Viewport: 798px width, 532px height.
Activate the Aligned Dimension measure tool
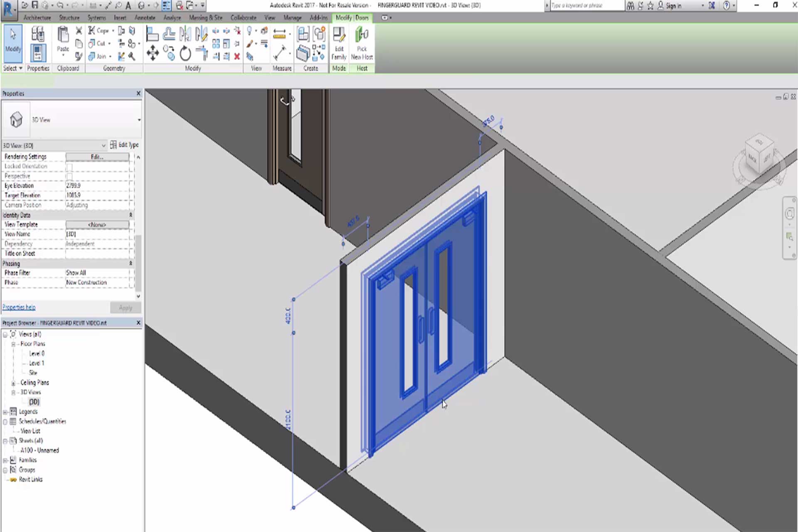pyautogui.click(x=279, y=32)
